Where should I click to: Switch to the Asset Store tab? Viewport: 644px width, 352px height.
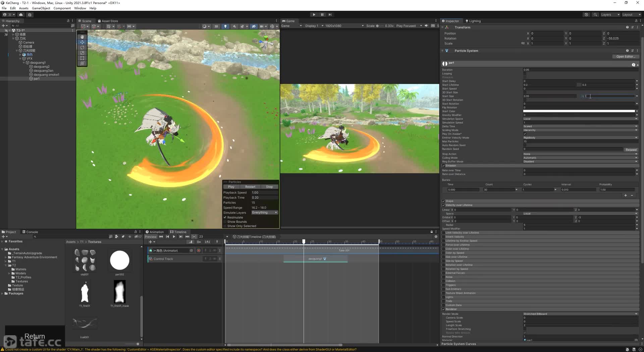pyautogui.click(x=108, y=21)
